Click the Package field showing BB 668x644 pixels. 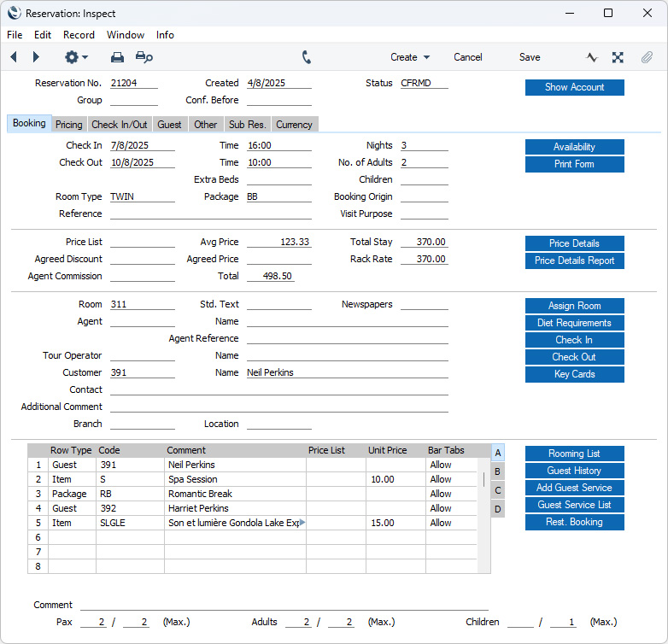click(279, 196)
